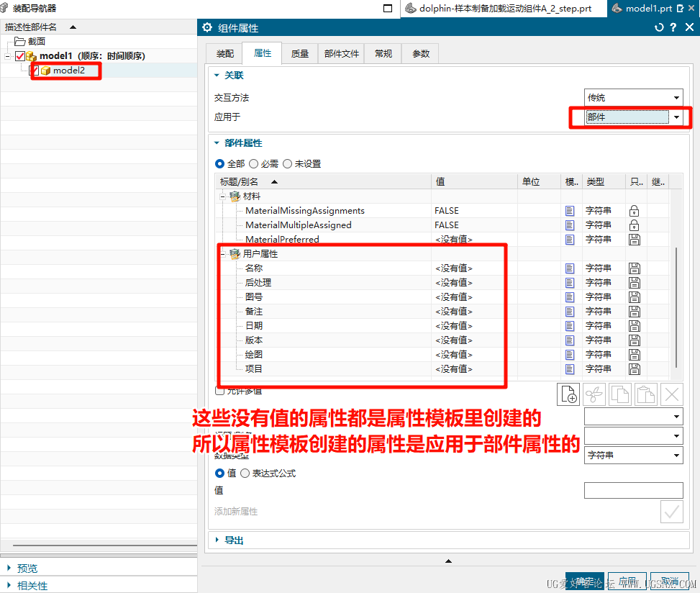The height and width of the screenshot is (593, 700).
Task: Select the 必需 radio button
Action: (253, 164)
